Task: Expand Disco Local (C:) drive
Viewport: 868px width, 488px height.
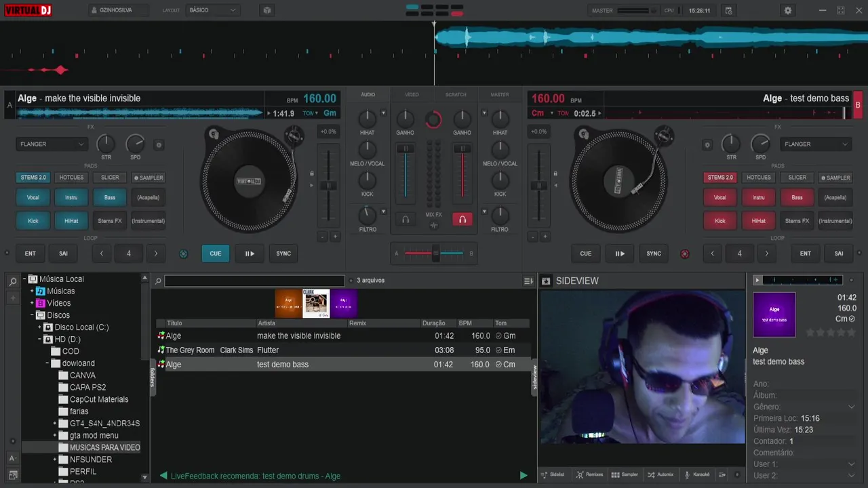Action: coord(39,327)
